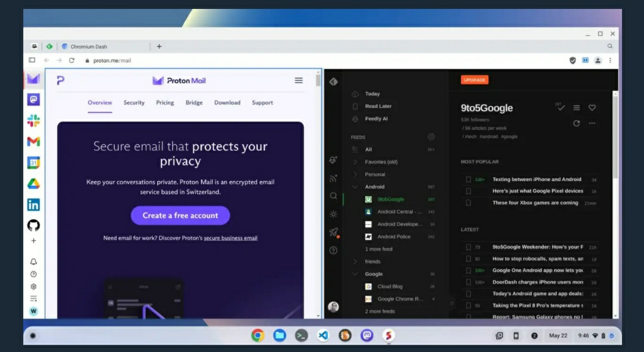Show '2 more feeds' under Google
The width and height of the screenshot is (644, 352).
(x=380, y=311)
